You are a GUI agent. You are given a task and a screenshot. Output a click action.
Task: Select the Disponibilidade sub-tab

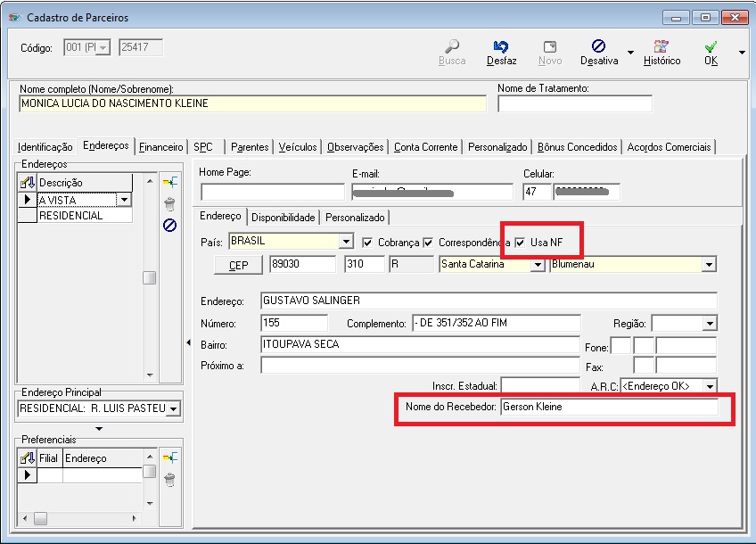[283, 218]
